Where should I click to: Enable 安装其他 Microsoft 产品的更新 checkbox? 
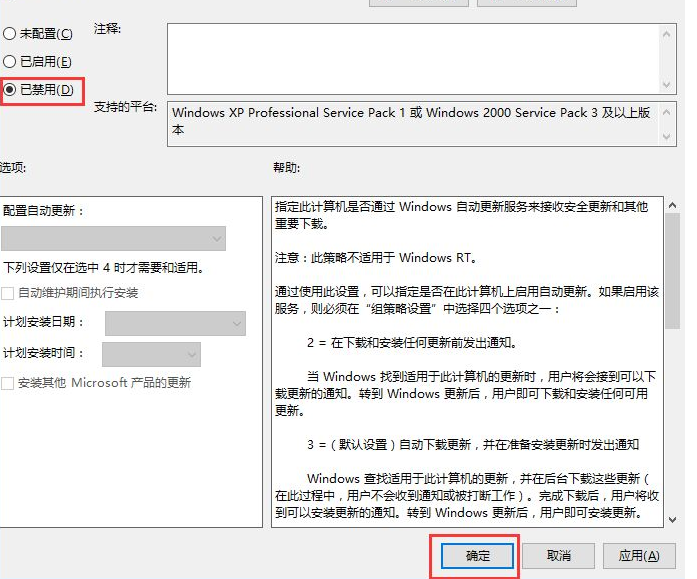click(9, 383)
